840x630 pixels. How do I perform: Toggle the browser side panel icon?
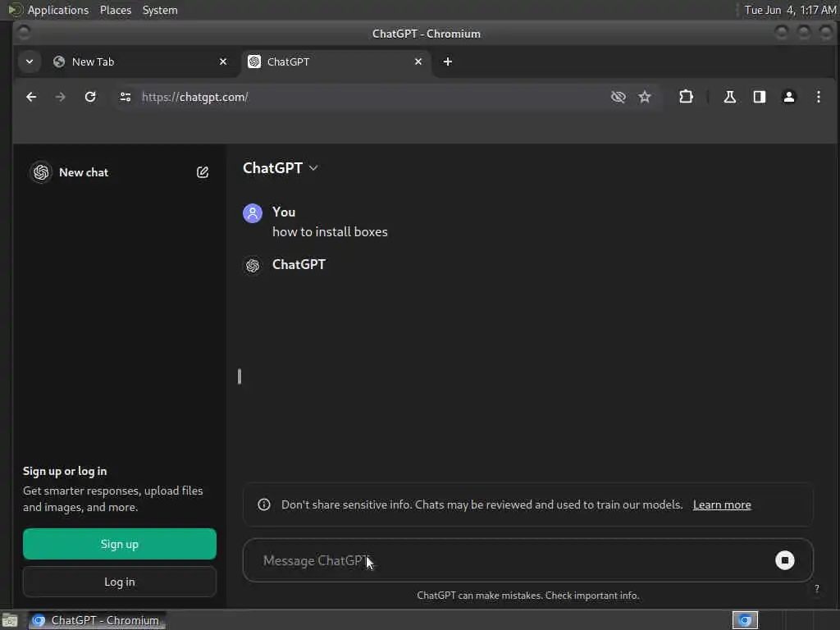pyautogui.click(x=759, y=97)
